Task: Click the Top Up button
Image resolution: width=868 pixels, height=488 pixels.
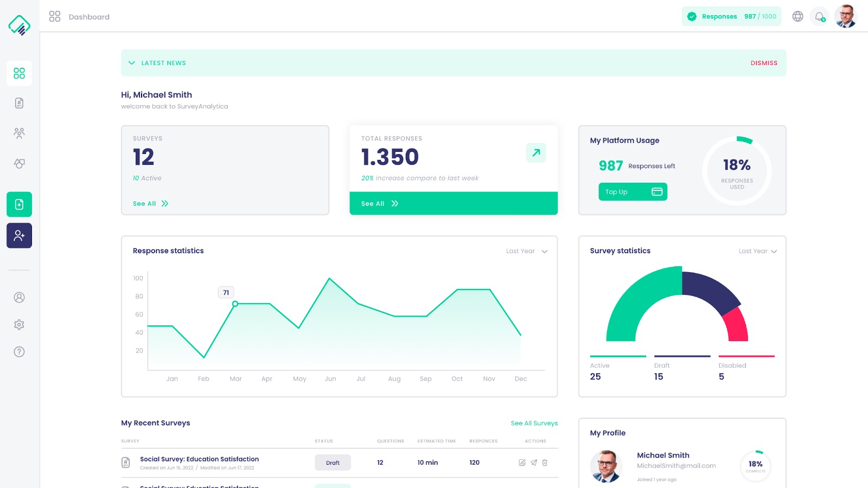Action: (633, 191)
